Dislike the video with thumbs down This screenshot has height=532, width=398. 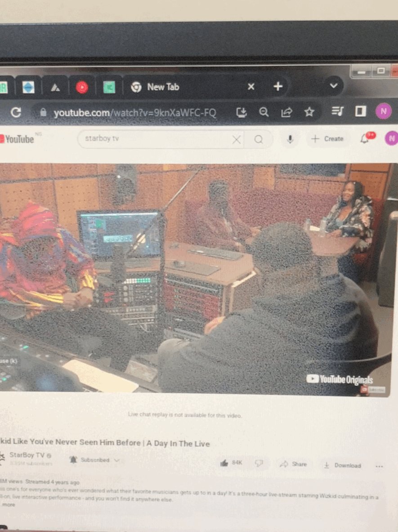[x=259, y=463]
